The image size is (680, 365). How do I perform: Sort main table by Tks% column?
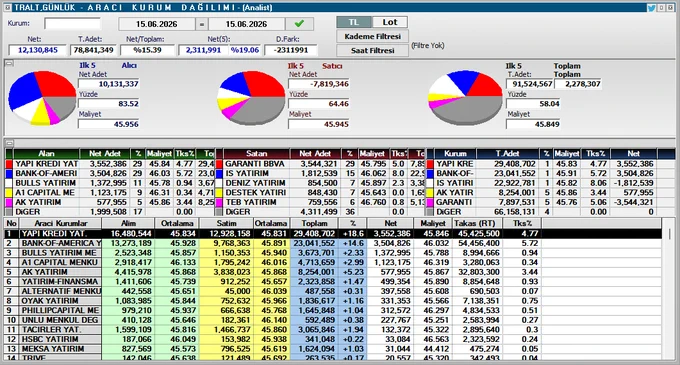[522, 223]
